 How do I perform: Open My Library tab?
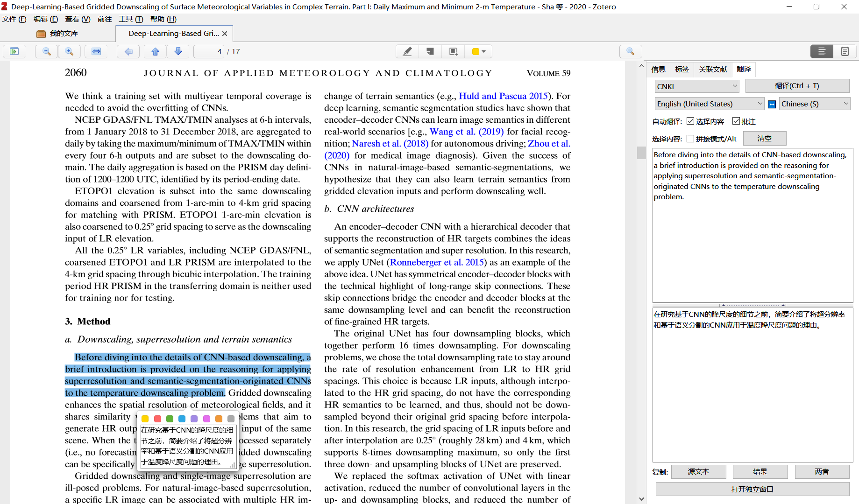click(x=58, y=34)
